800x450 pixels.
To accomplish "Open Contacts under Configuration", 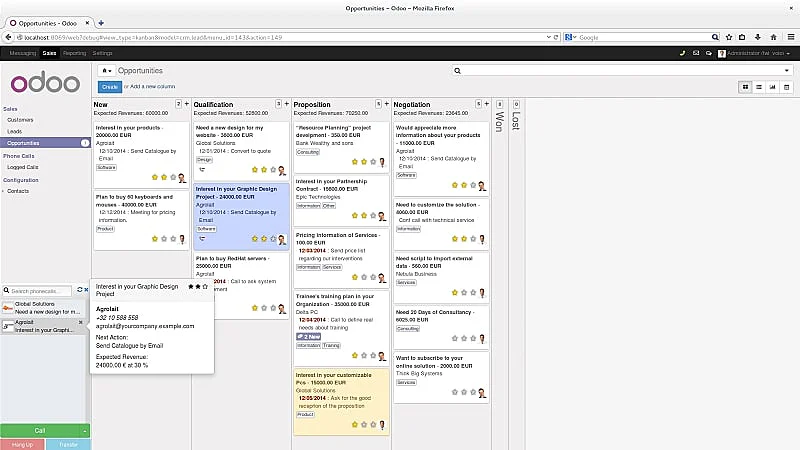I will (x=18, y=191).
